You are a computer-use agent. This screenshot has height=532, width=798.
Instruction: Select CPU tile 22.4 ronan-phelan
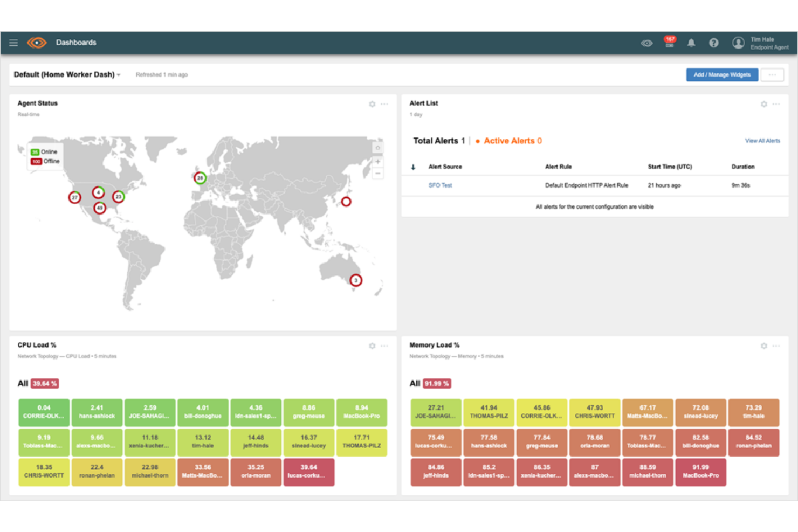pos(97,472)
